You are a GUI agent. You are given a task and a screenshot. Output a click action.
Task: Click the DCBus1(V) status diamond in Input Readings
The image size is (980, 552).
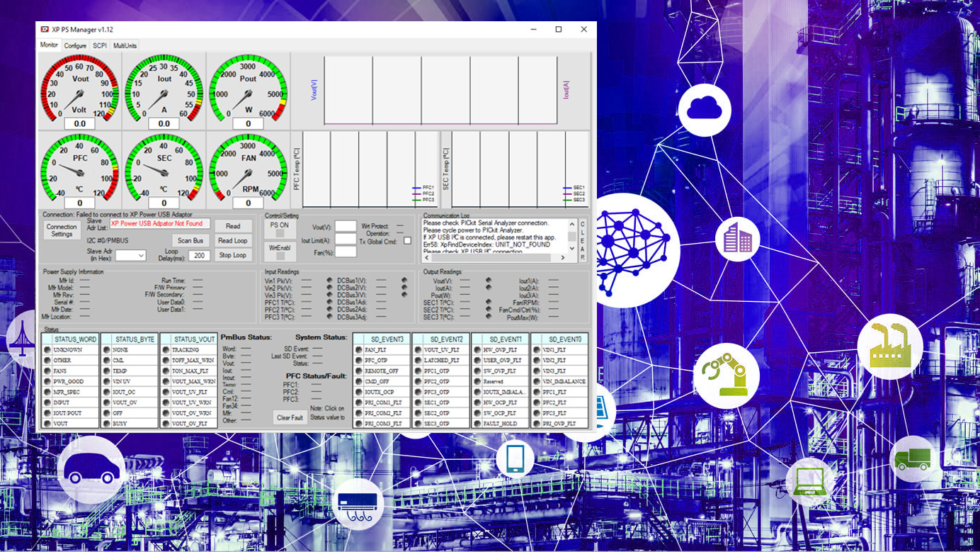404,280
